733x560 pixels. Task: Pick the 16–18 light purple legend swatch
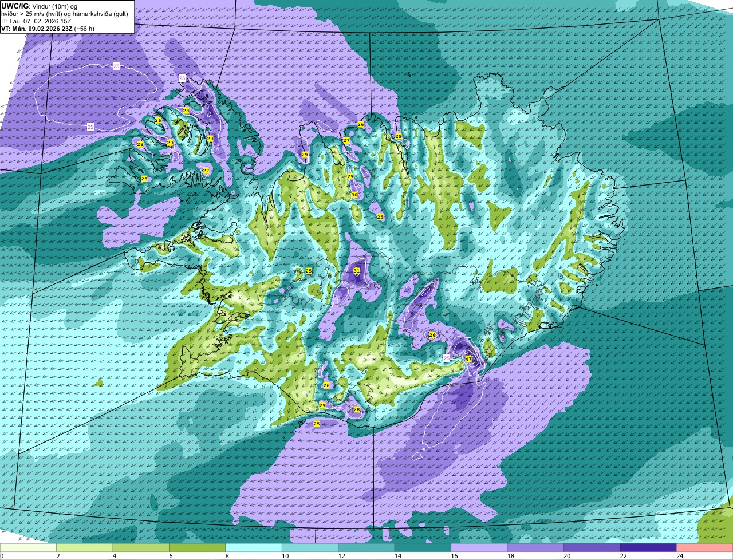479,547
